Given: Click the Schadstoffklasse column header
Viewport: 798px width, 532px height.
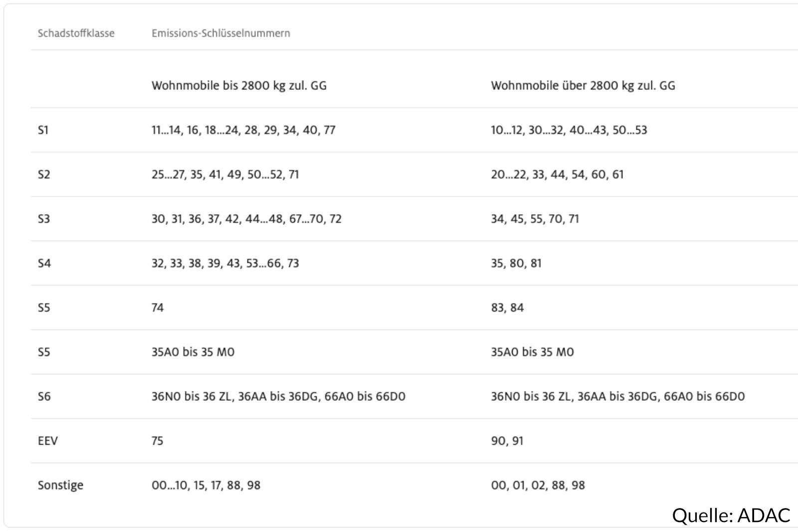Looking at the screenshot, I should [x=76, y=33].
